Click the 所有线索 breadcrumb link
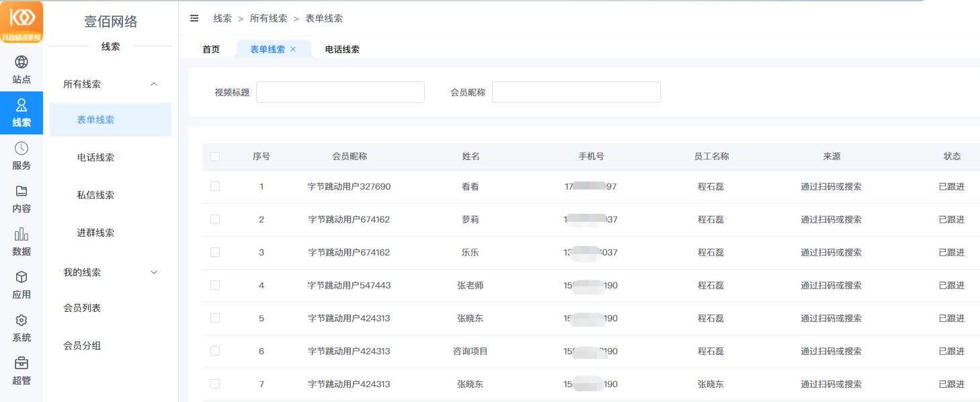This screenshot has height=402, width=980. (268, 18)
